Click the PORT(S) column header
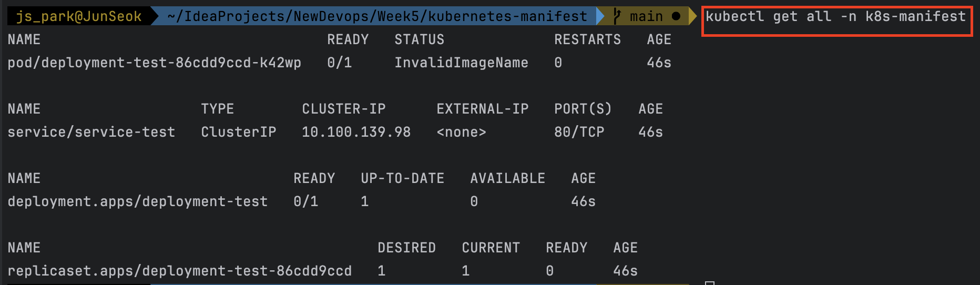Image resolution: width=980 pixels, height=285 pixels. 584,109
